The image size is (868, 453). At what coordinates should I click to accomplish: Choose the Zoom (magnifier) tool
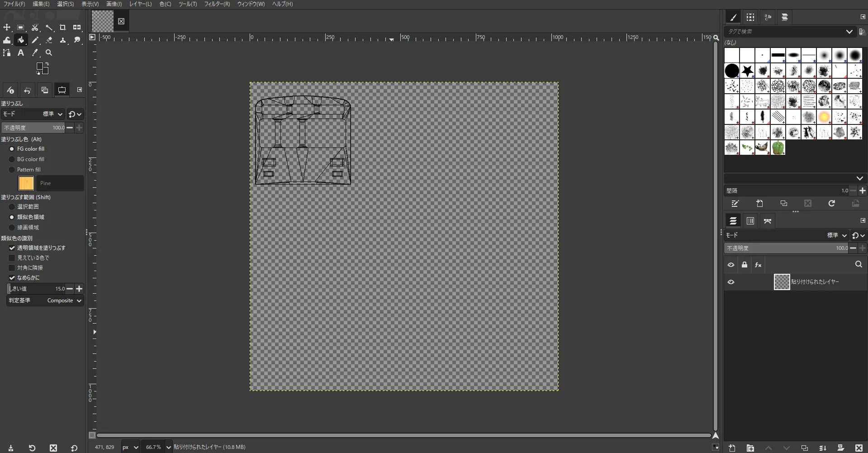tap(49, 52)
